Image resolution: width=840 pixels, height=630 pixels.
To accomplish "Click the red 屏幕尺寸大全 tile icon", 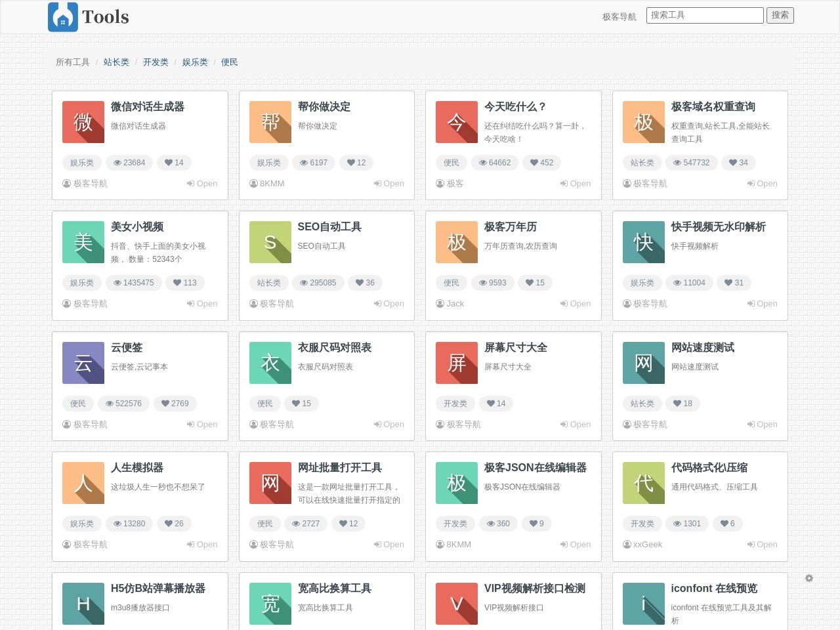I will click(x=457, y=363).
